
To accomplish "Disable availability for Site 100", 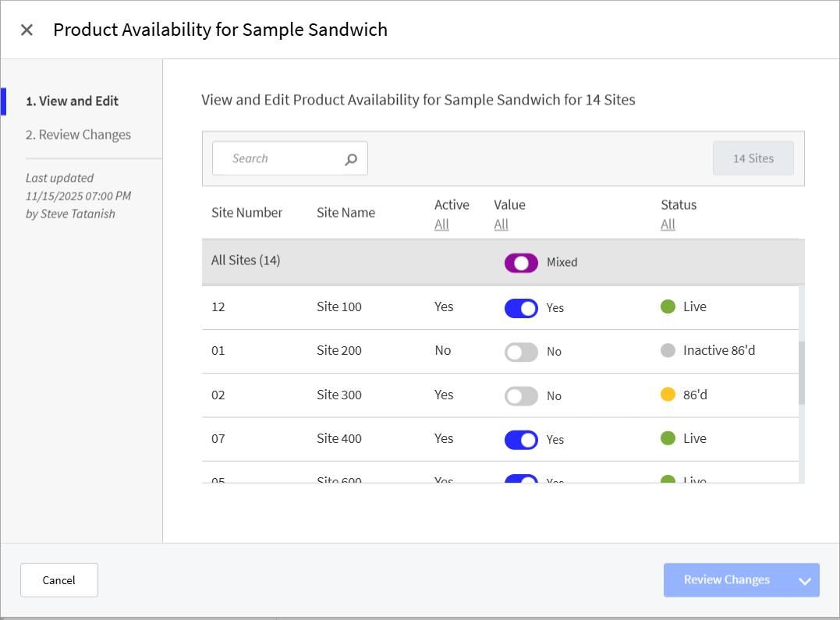I will click(x=521, y=308).
